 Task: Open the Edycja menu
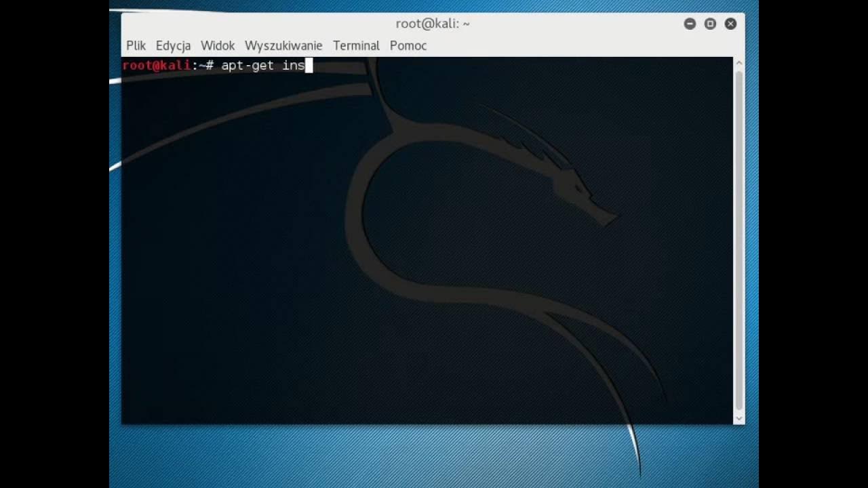pyautogui.click(x=173, y=45)
